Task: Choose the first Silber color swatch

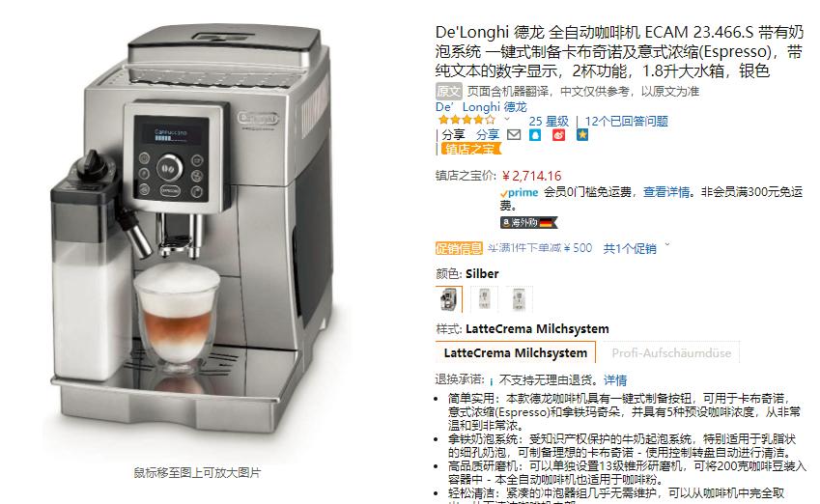Action: (x=449, y=299)
